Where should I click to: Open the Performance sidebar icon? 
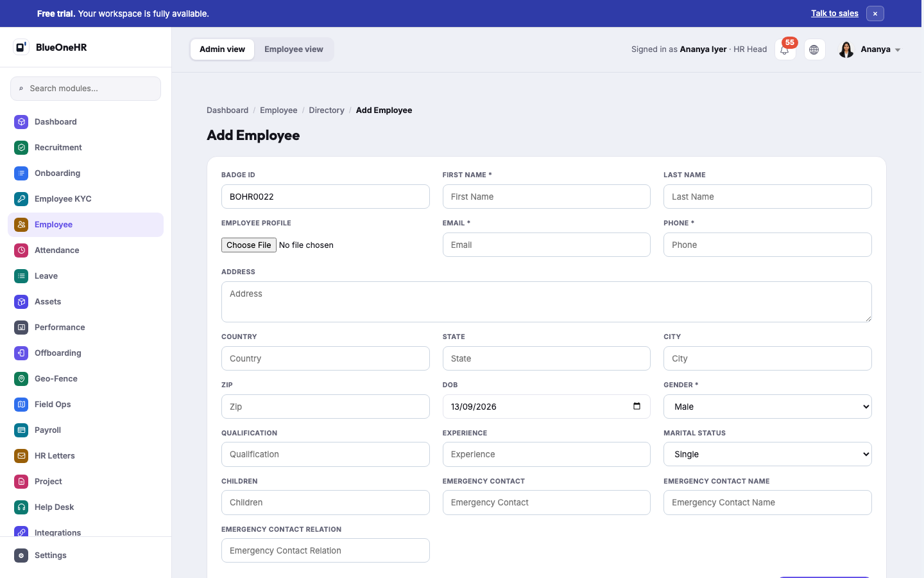pos(21,328)
